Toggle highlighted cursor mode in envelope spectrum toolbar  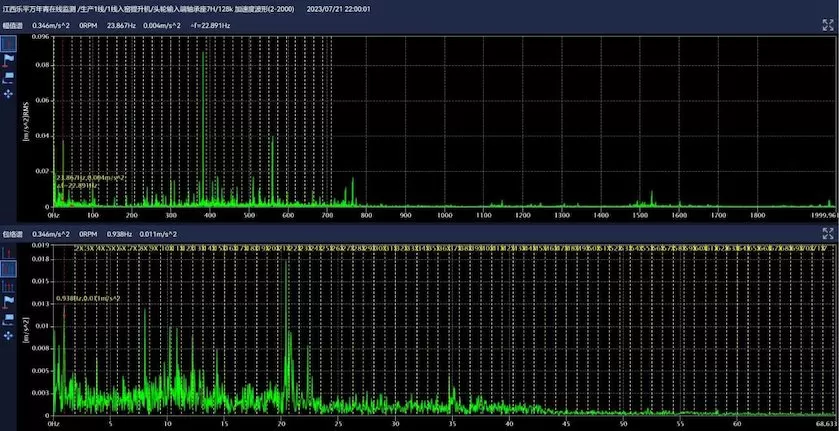(9, 269)
